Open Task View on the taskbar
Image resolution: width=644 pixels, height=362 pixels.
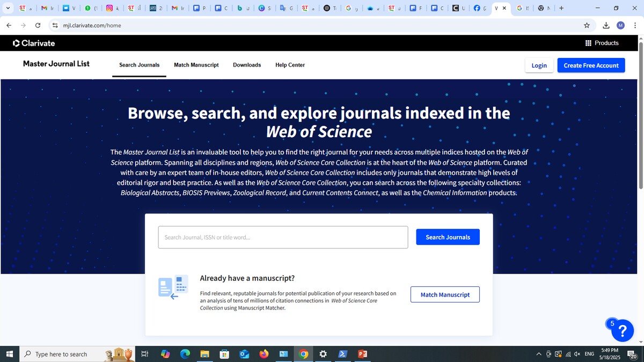tap(144, 354)
